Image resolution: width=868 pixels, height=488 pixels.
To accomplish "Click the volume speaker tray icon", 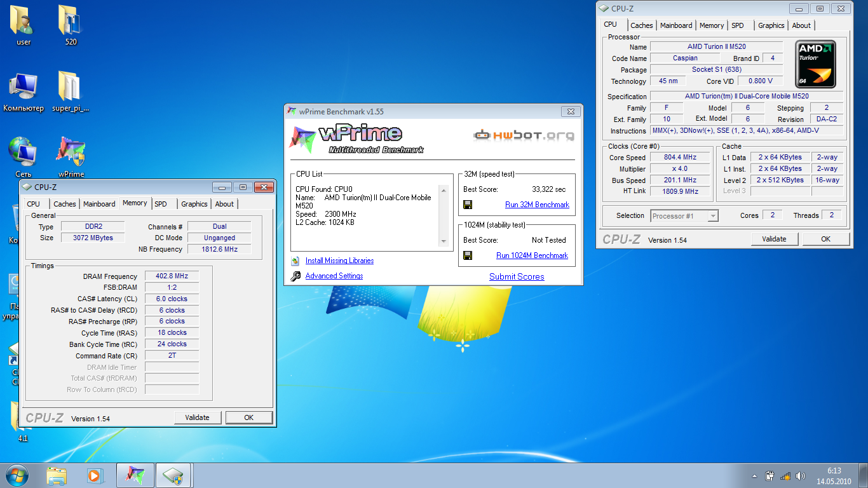I will (801, 476).
